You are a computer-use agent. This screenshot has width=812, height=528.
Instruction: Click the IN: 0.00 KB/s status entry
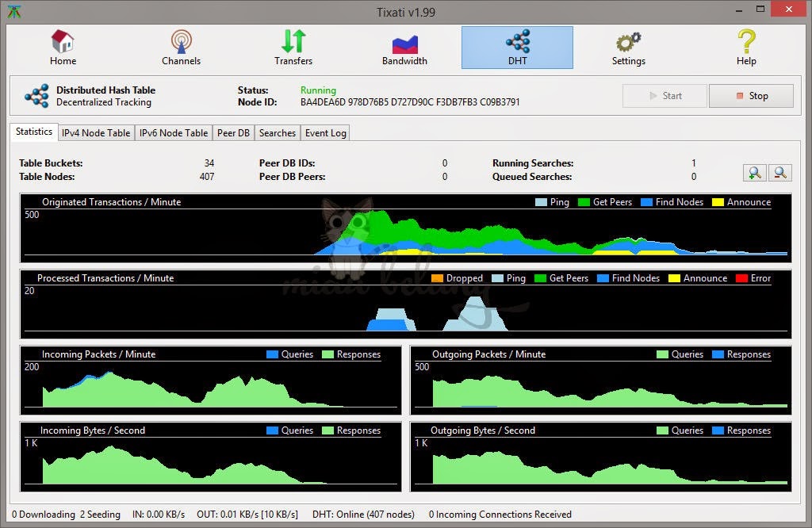tap(159, 515)
